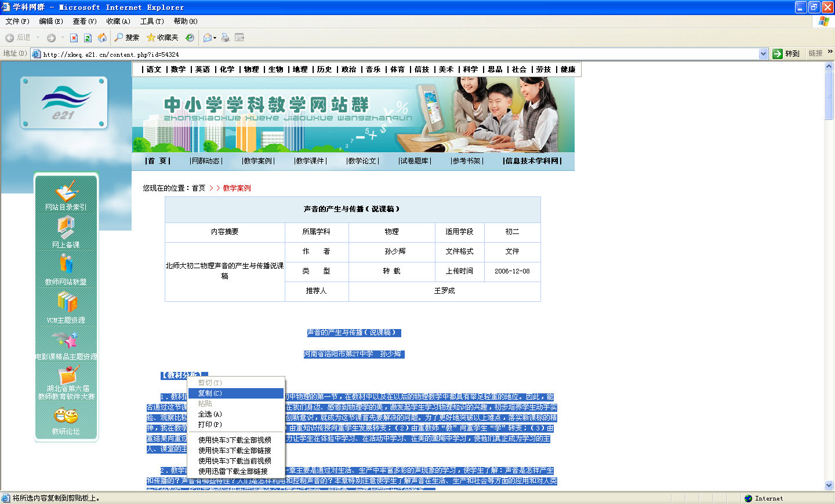Click the Stop button in IE toolbar
This screenshot has width=835, height=504.
[x=74, y=38]
